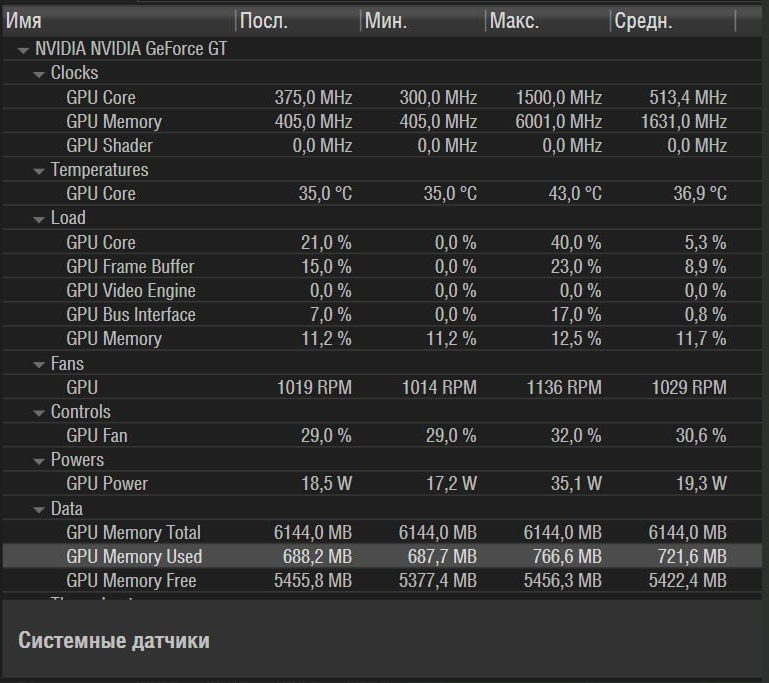The image size is (769, 683).
Task: Click the Посл. column header
Action: pyautogui.click(x=298, y=21)
